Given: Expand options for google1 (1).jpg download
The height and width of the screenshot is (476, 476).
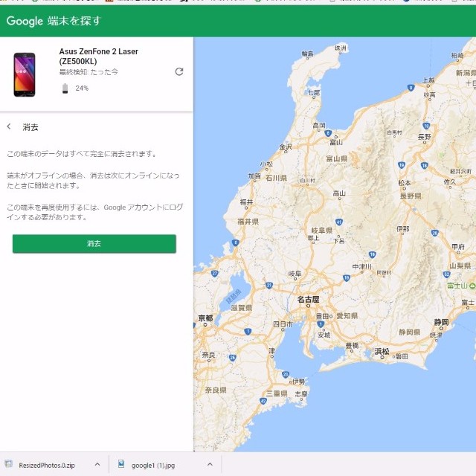Looking at the screenshot, I should (x=210, y=464).
